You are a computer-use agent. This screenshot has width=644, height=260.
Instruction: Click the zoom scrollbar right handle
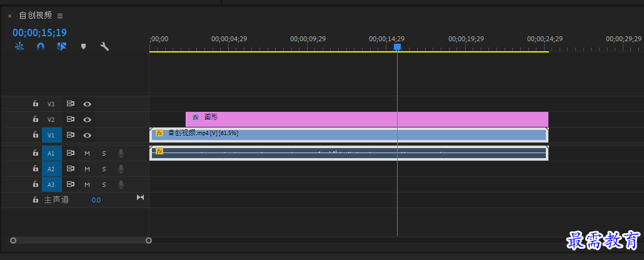coord(149,240)
